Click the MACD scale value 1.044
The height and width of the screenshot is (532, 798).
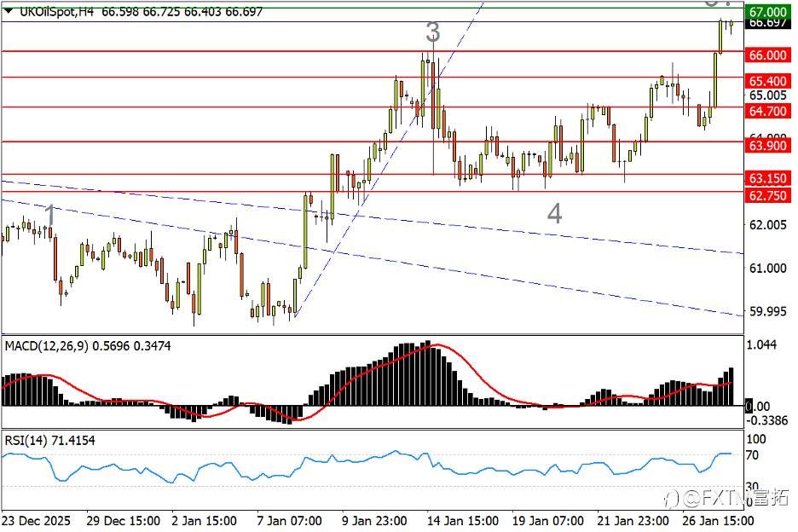761,344
